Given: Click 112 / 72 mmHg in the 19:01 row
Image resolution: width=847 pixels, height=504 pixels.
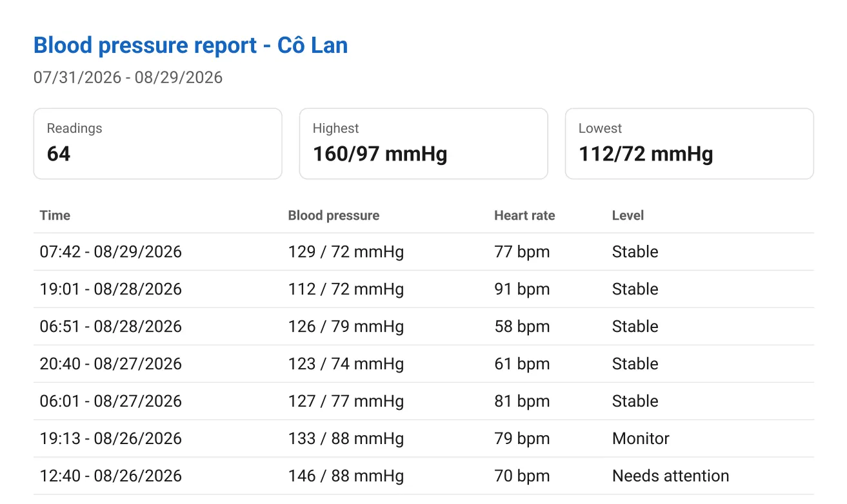Looking at the screenshot, I should (x=346, y=289).
